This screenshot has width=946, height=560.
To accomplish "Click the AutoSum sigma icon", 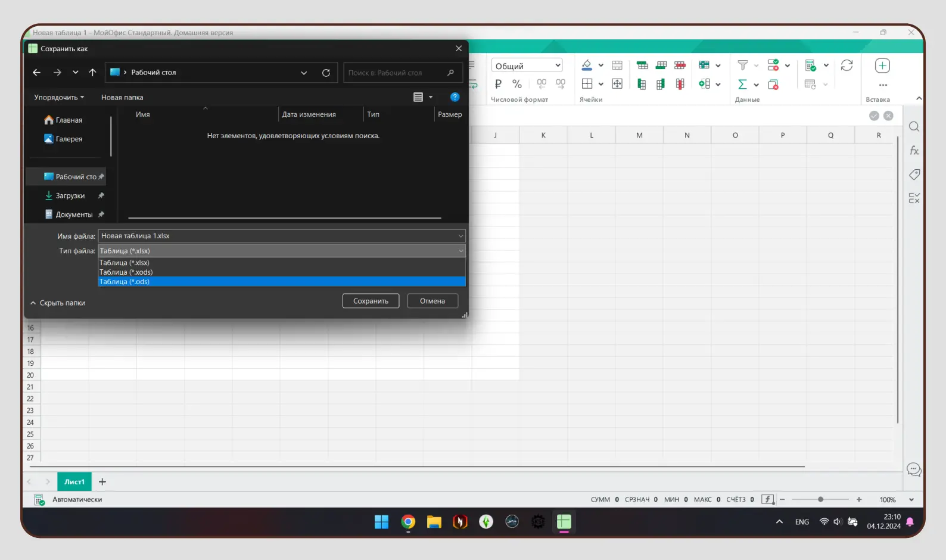I will coord(742,84).
